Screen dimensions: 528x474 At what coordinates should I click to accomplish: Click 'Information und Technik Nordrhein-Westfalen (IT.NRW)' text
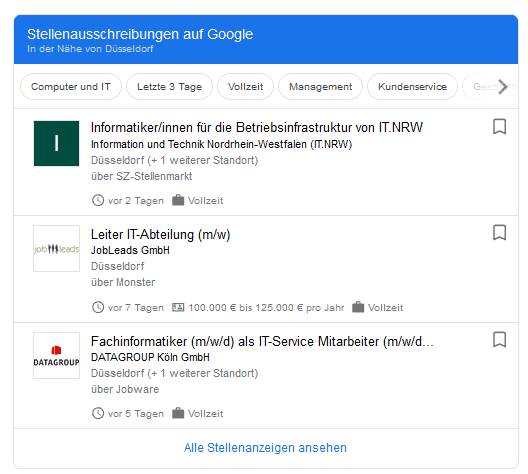pyautogui.click(x=222, y=144)
